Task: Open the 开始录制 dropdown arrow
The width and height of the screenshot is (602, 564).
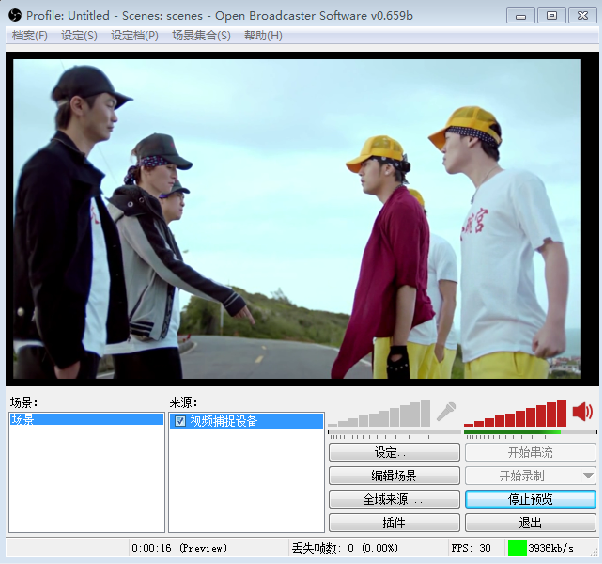Action: [x=588, y=476]
